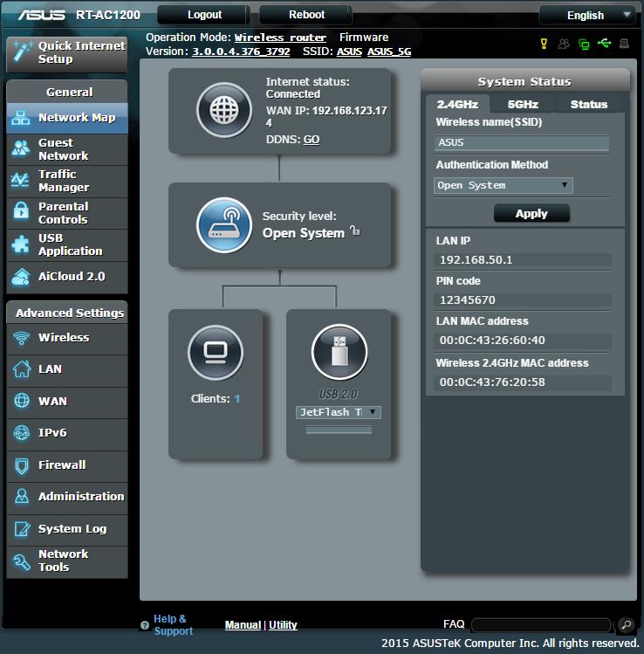Click the open padlock security icon
The width and height of the screenshot is (644, 654).
354,231
